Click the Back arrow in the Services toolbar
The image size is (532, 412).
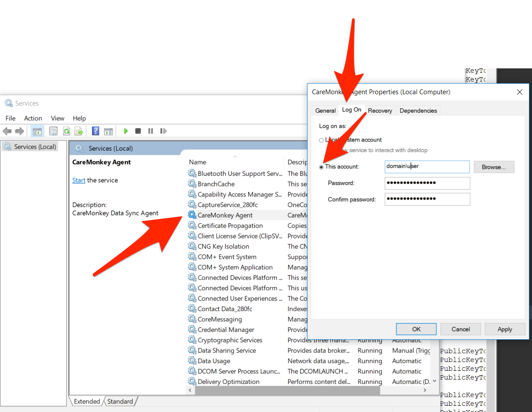[7, 131]
